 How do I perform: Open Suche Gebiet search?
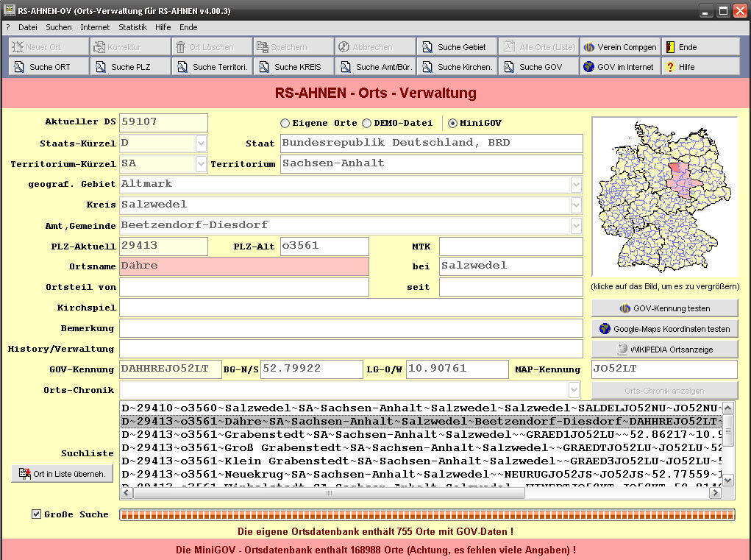click(x=458, y=47)
